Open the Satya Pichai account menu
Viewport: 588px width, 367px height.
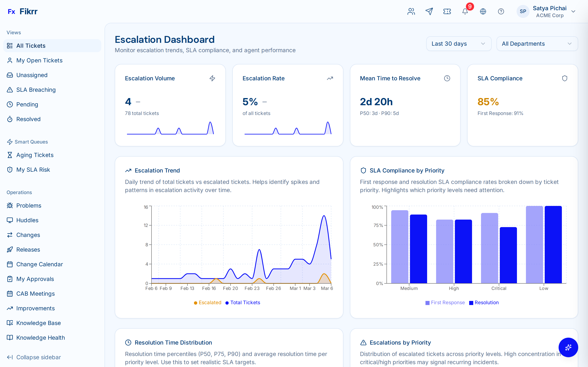(x=550, y=11)
